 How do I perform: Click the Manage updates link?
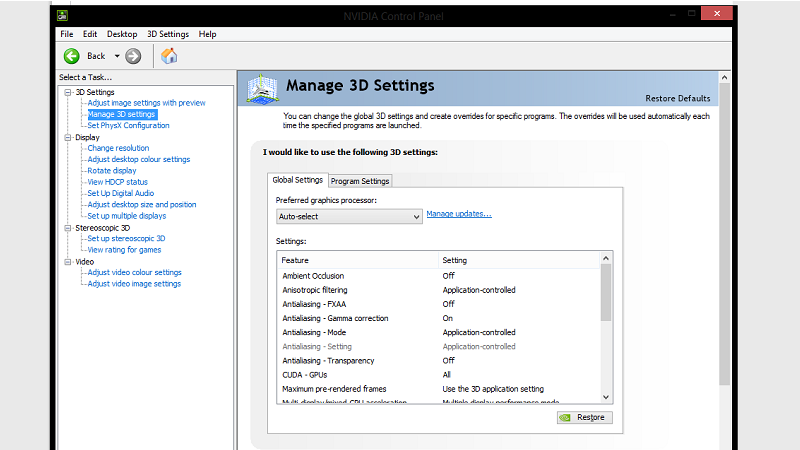click(459, 214)
